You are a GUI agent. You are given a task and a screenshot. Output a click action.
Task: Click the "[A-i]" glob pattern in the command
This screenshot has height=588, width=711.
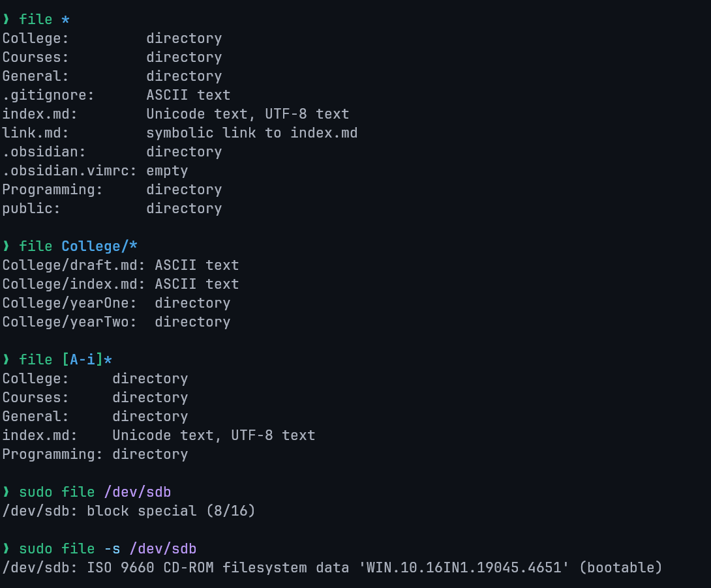[82, 360]
